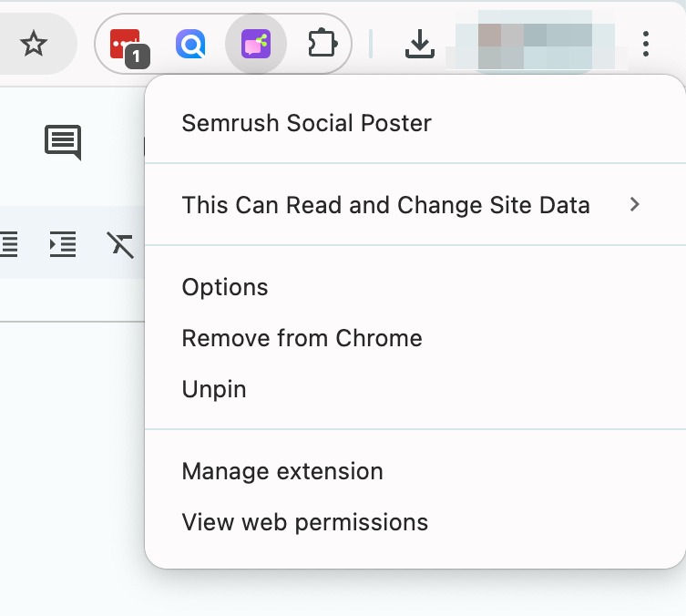Viewport: 686px width, 616px height.
Task: Open This Can Read and Change Site Data
Action: (x=385, y=205)
